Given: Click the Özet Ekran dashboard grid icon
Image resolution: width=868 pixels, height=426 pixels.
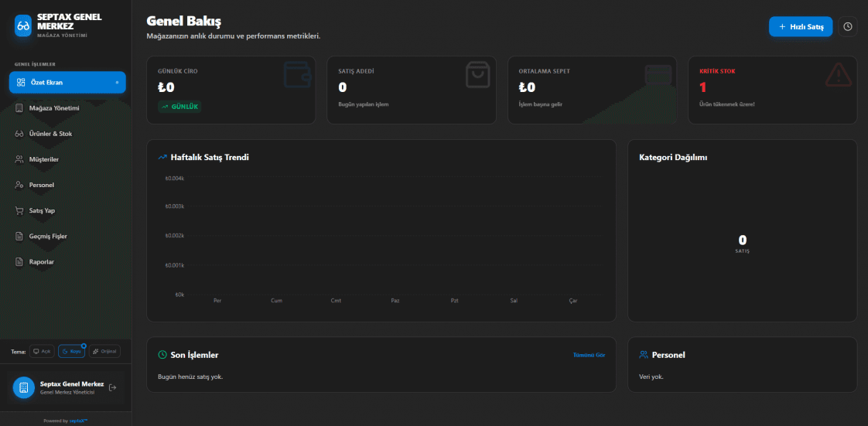Looking at the screenshot, I should [x=21, y=83].
